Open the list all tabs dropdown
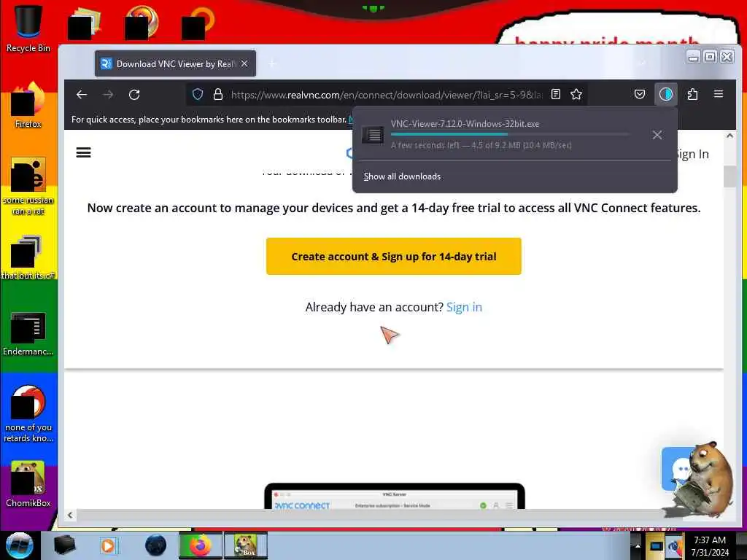Viewport: 747px width, 560px height. [x=643, y=63]
